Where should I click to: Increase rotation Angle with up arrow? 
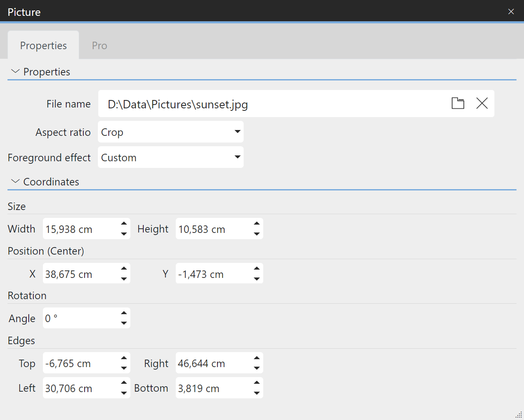[x=124, y=313]
